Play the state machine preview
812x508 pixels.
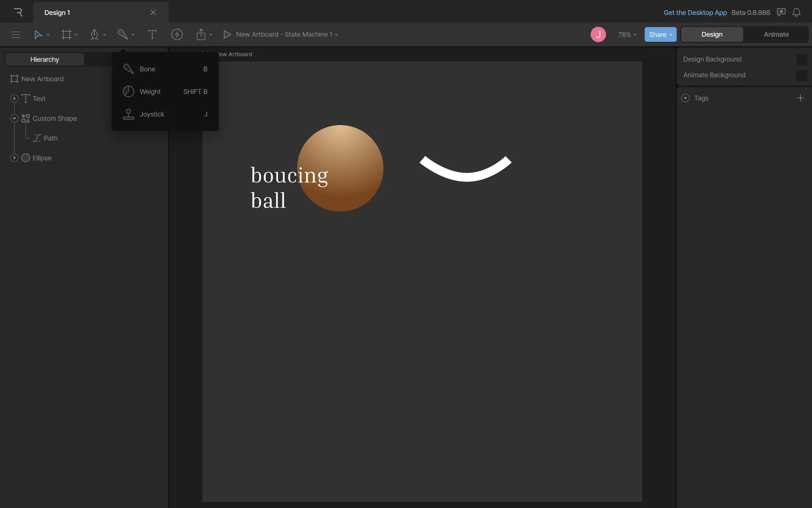tap(227, 35)
